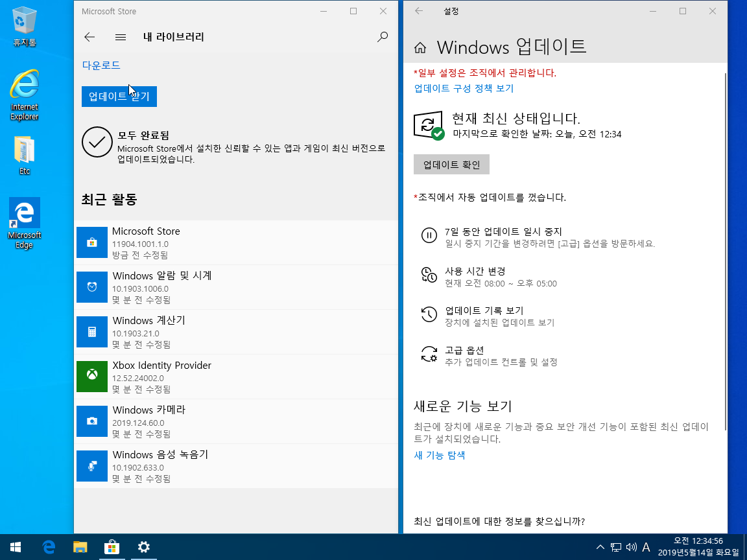This screenshot has height=560, width=747.
Task: Click the 업데이트 확인 button
Action: (451, 164)
